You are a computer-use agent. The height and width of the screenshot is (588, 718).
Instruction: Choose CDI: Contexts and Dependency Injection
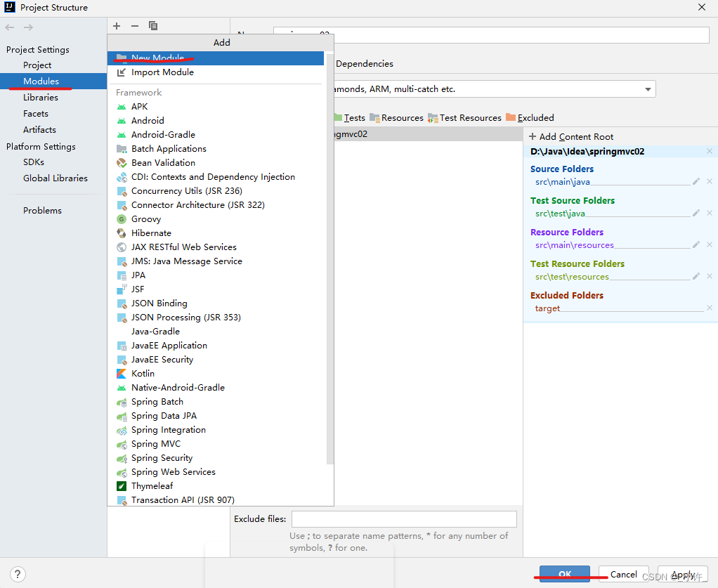[x=215, y=177]
